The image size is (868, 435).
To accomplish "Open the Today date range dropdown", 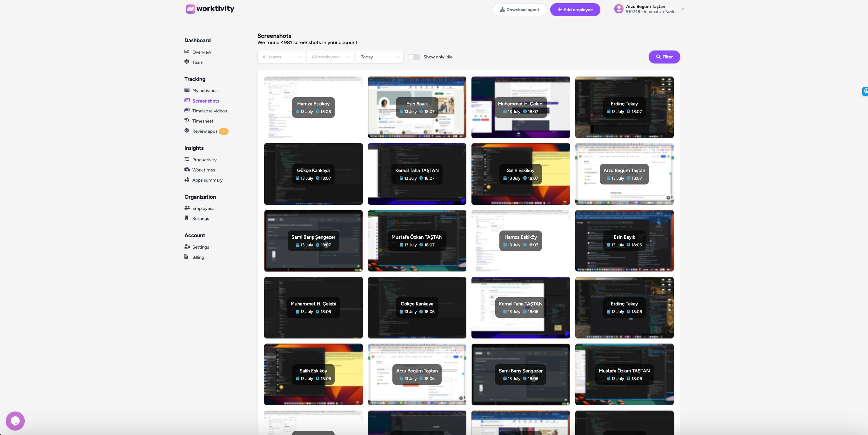I will click(x=379, y=57).
